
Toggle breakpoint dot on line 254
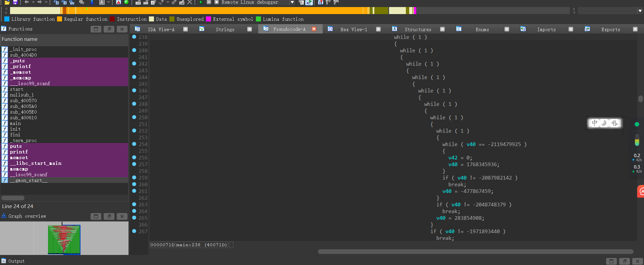[134, 144]
